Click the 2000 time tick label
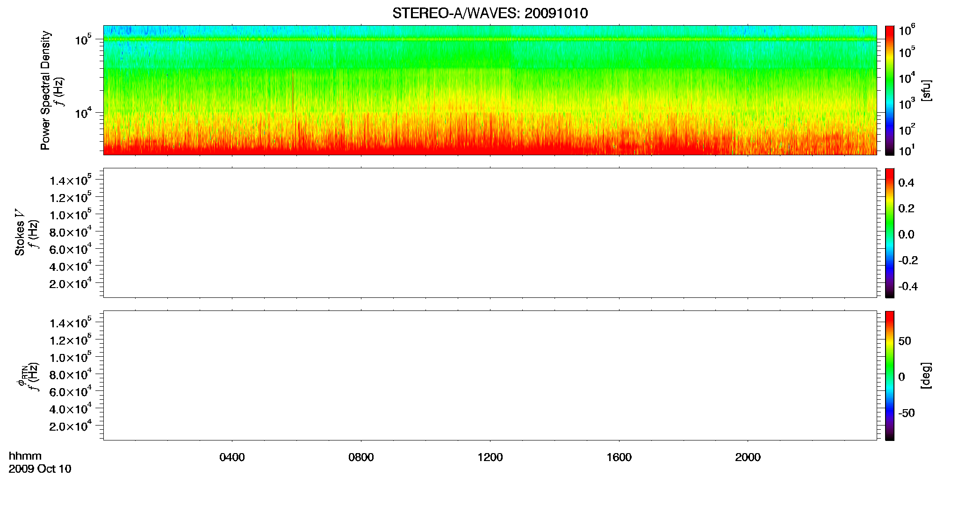The image size is (980, 505). (748, 457)
